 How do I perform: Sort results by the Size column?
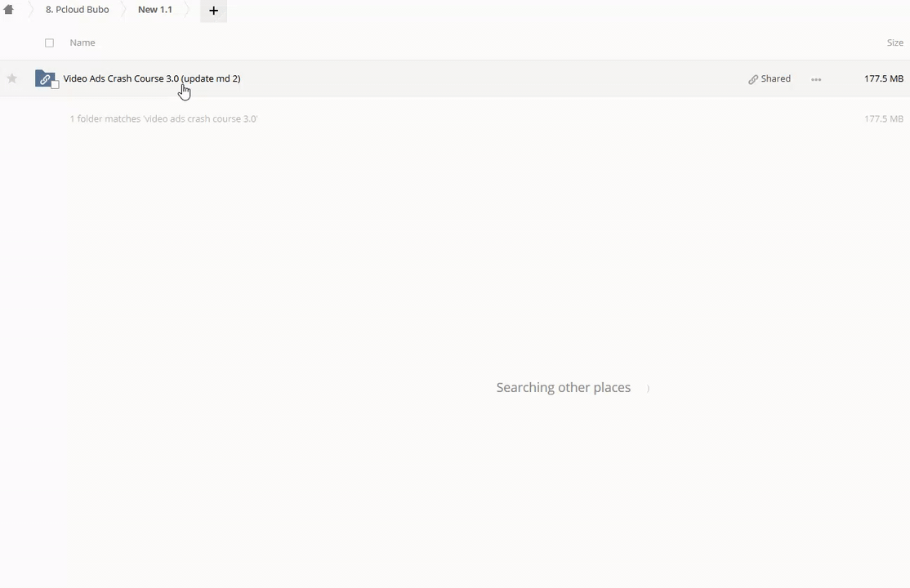tap(894, 42)
